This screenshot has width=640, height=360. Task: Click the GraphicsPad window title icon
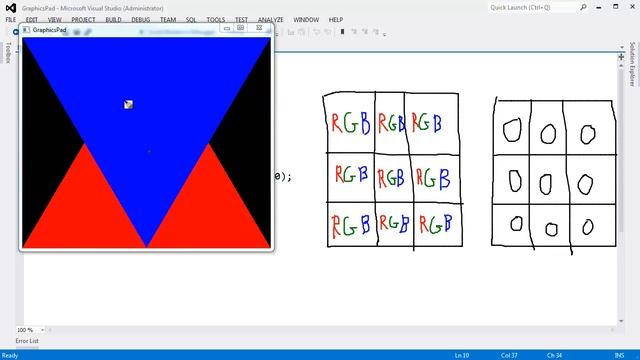pyautogui.click(x=26, y=30)
